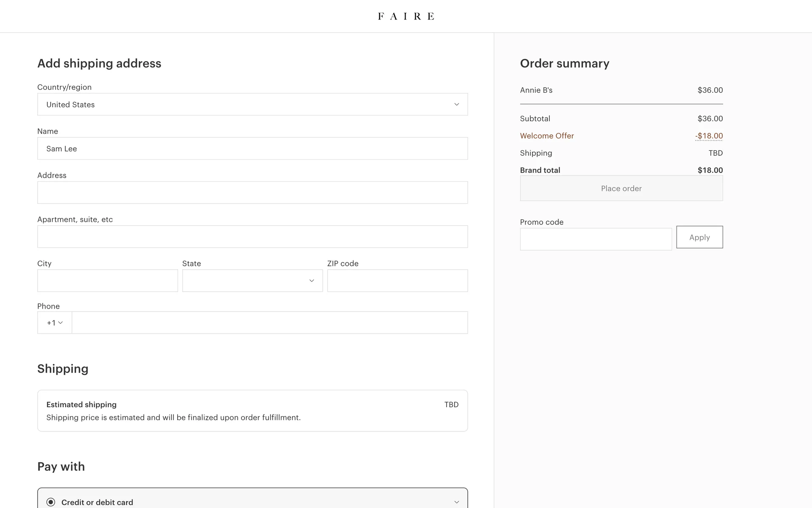The height and width of the screenshot is (508, 812).
Task: Click the City input field
Action: pyautogui.click(x=107, y=281)
